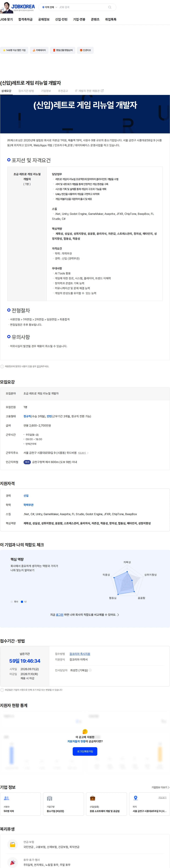Click the thinking emoji in applicant statistics
The image size is (170, 868).
(85, 732)
